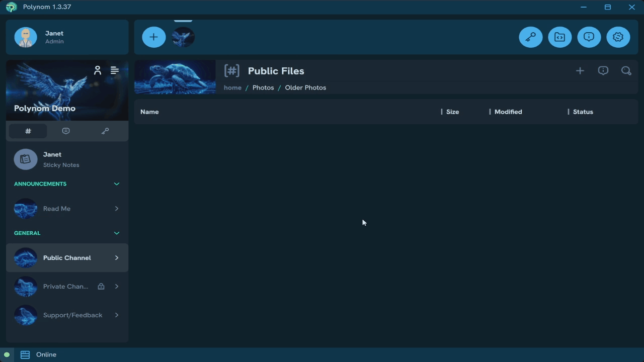Click the plus button to add a server
This screenshot has height=362, width=644.
click(x=153, y=37)
